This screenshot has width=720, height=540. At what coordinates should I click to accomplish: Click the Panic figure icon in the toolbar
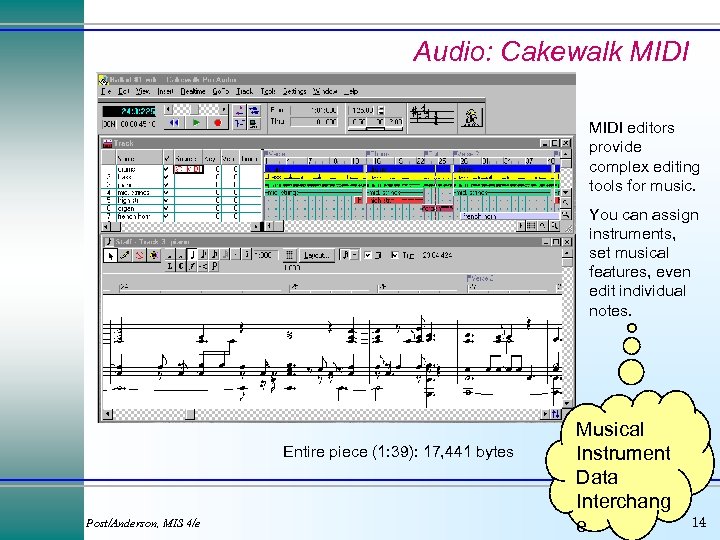[471, 117]
